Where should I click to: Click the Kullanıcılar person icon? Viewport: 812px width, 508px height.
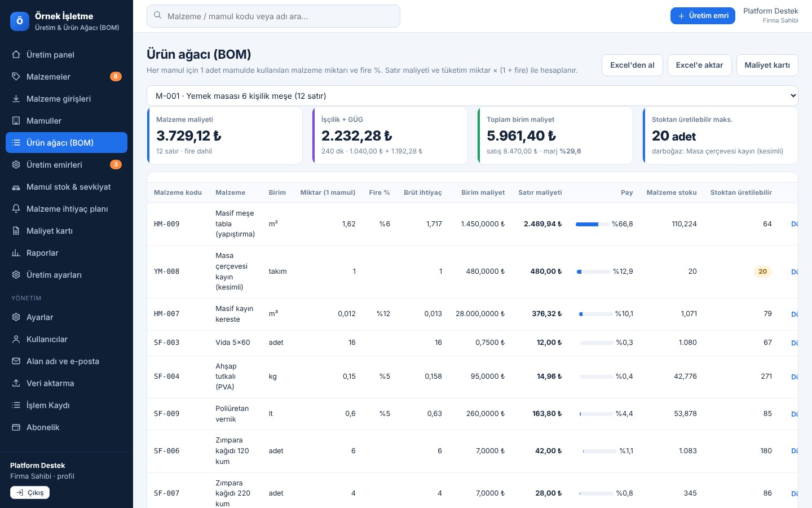pos(16,339)
